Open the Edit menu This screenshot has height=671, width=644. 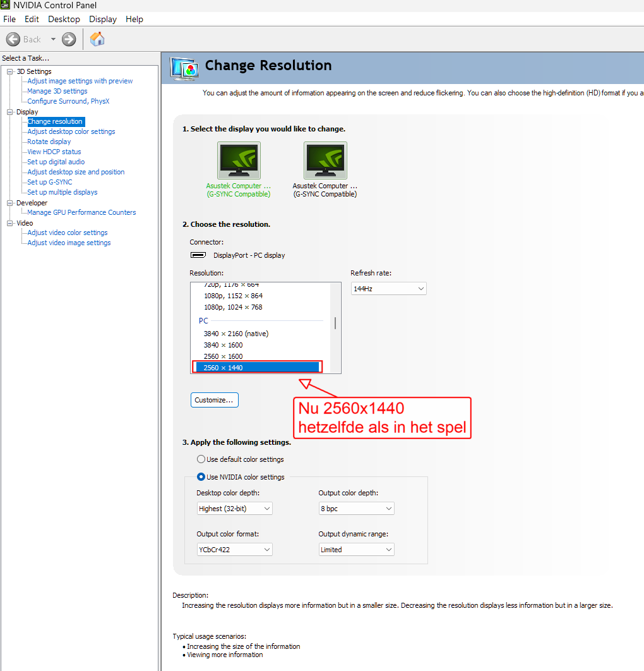[x=32, y=19]
